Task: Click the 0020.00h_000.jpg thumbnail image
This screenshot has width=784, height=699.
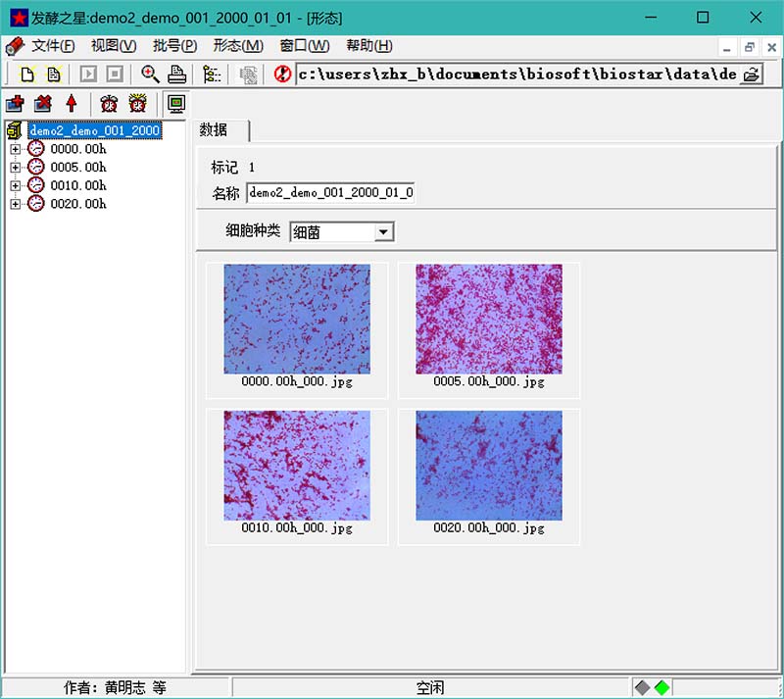Action: pyautogui.click(x=489, y=466)
